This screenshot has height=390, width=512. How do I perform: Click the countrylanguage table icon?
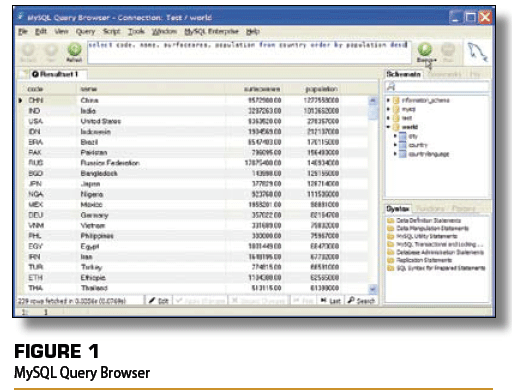403,154
